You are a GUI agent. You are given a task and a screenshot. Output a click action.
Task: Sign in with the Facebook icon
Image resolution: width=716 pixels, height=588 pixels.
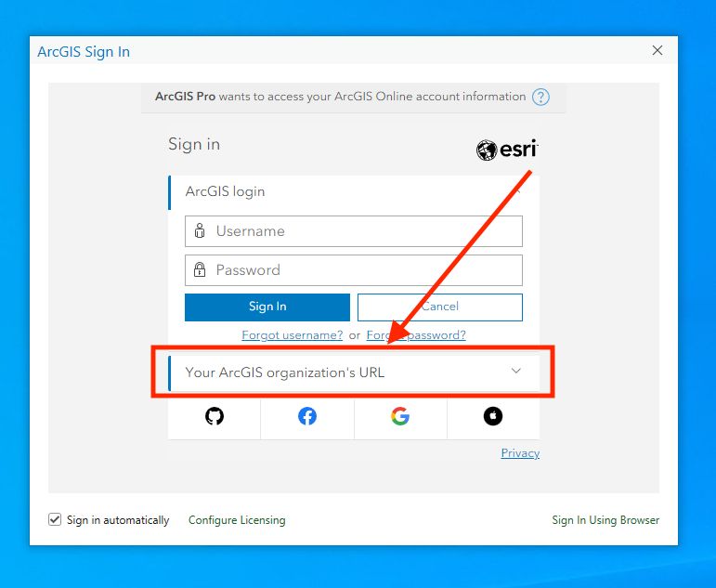coord(307,416)
